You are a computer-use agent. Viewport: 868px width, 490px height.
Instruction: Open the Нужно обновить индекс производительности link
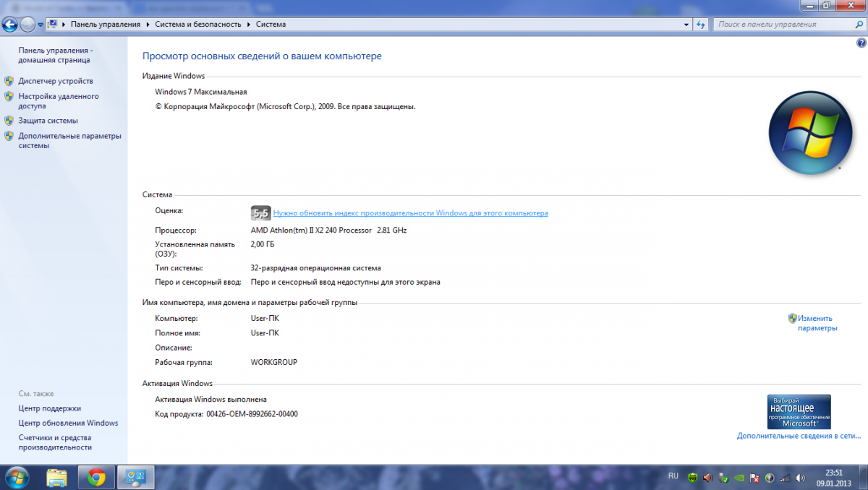(410, 213)
